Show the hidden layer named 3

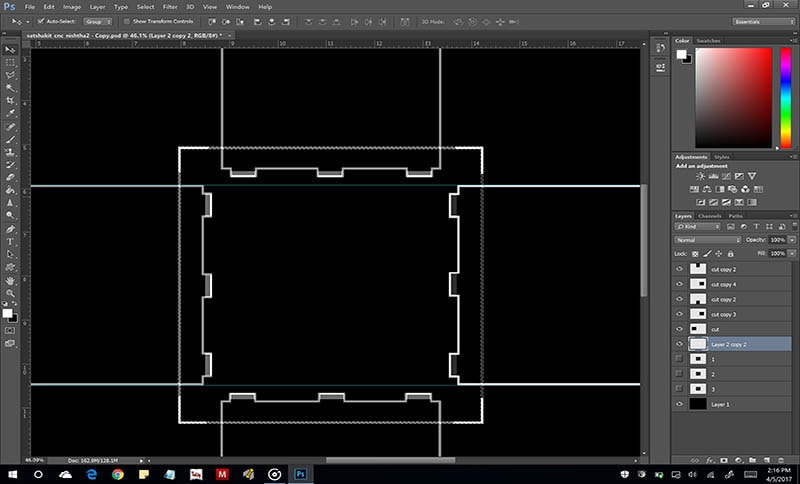(x=679, y=389)
